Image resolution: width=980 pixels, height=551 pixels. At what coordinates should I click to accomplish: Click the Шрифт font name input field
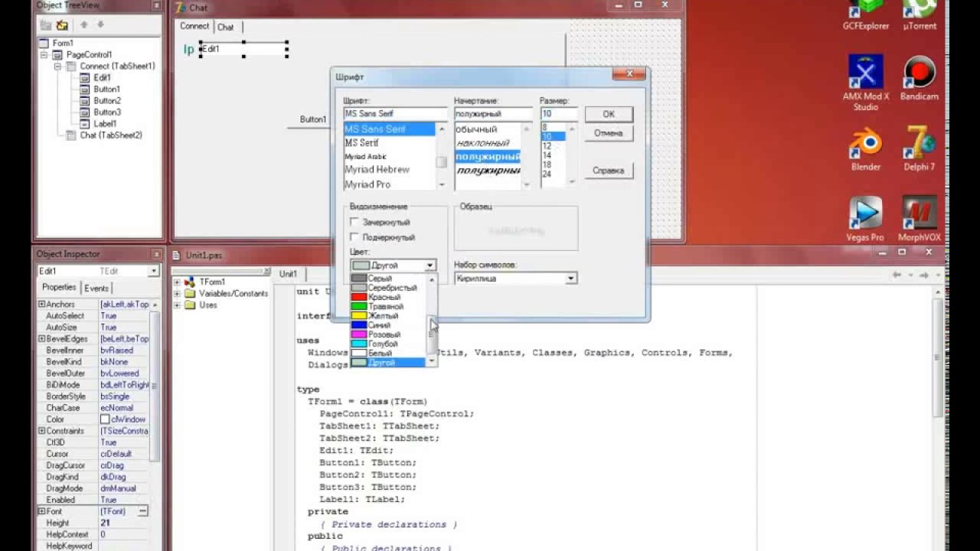point(395,114)
